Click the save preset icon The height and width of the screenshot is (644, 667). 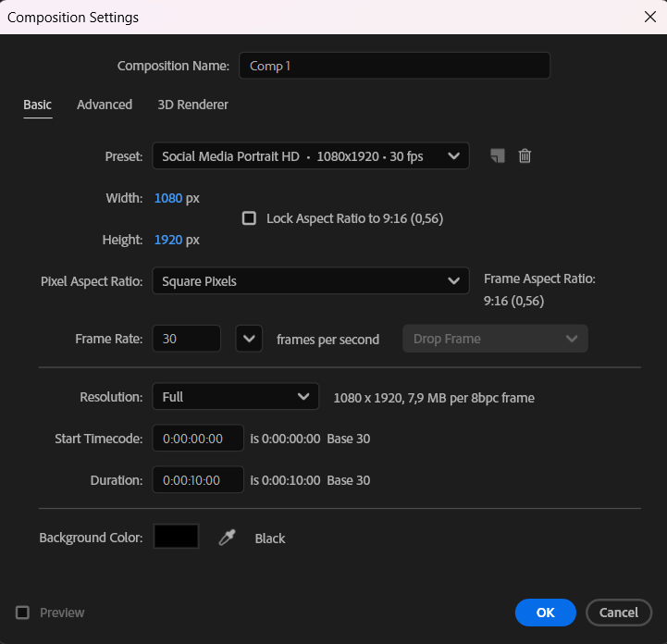[498, 156]
